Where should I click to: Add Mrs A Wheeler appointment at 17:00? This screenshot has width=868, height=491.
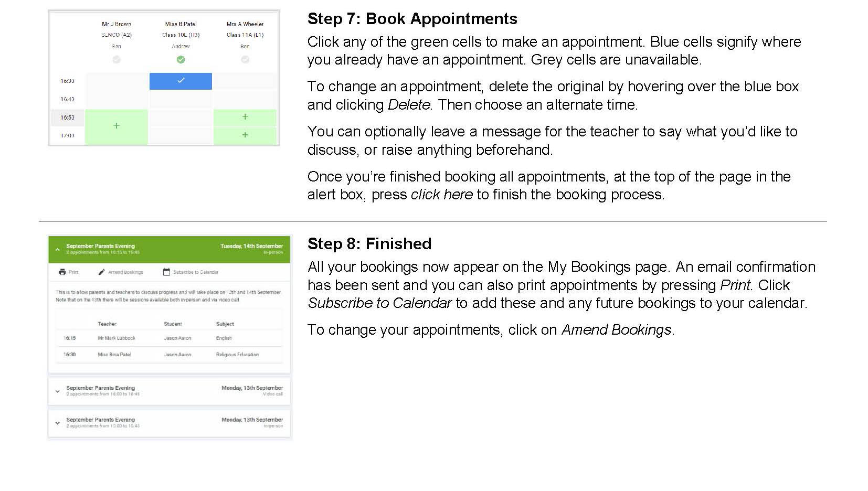tap(245, 135)
